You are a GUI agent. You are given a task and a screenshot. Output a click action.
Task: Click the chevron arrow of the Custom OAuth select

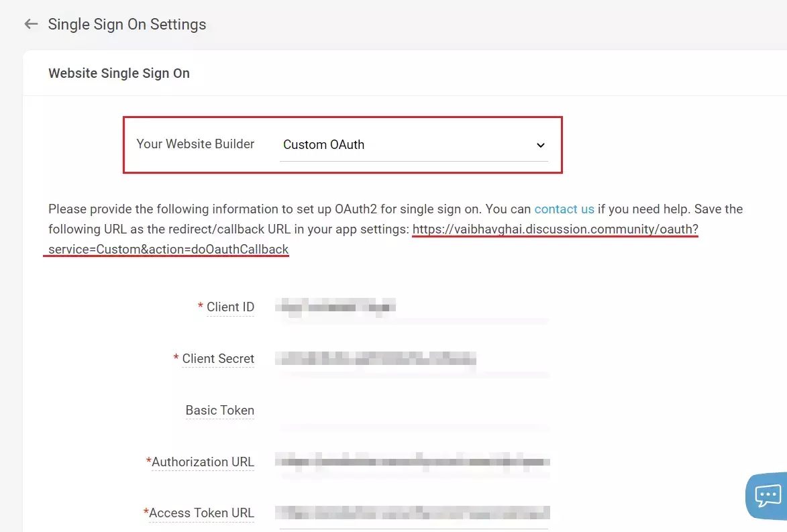click(x=541, y=145)
